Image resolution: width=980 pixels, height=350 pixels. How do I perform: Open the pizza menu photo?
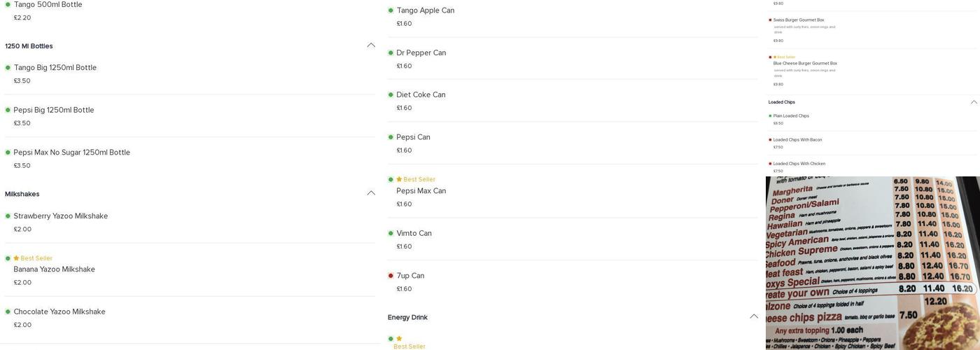(x=872, y=263)
